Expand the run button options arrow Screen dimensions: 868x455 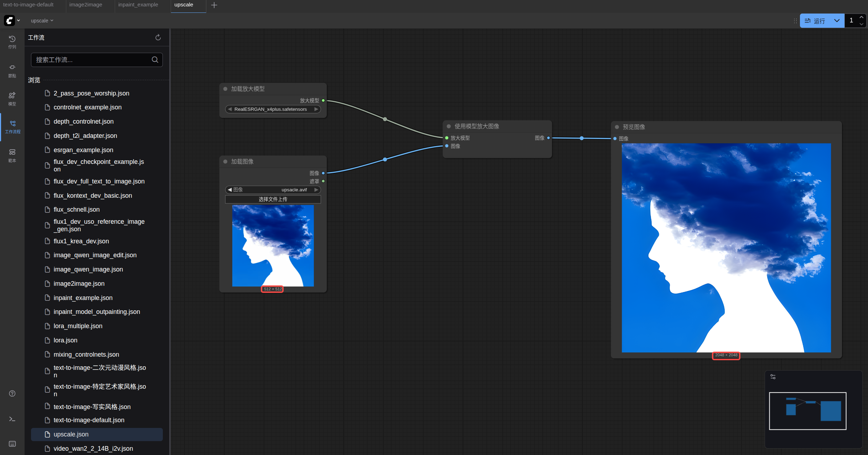[837, 21]
